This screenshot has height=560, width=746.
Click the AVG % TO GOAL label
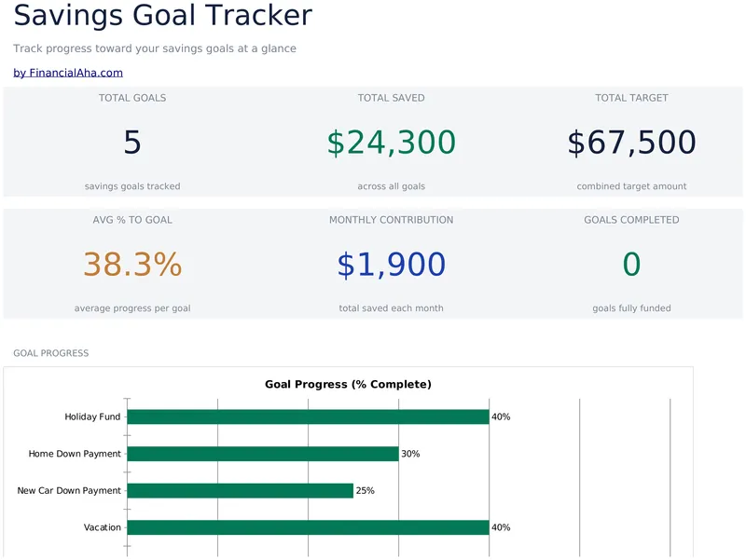(x=132, y=220)
